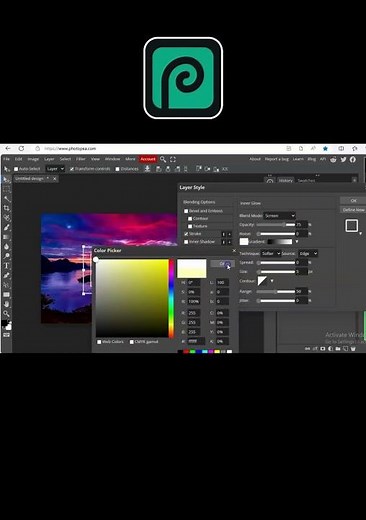The height and width of the screenshot is (520, 366).
Task: Disable the Transform controls checkbox
Action: (72, 169)
